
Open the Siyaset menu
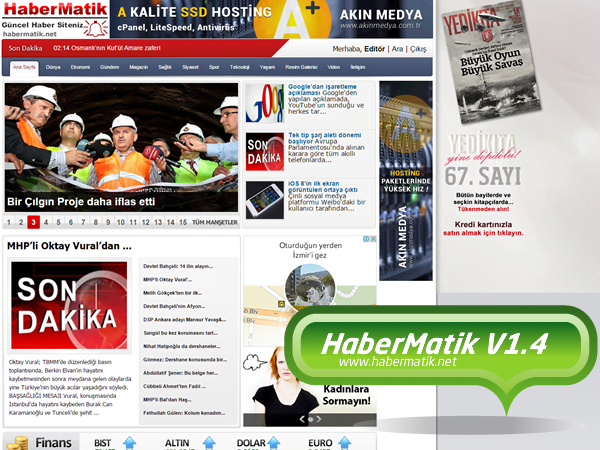[x=190, y=67]
